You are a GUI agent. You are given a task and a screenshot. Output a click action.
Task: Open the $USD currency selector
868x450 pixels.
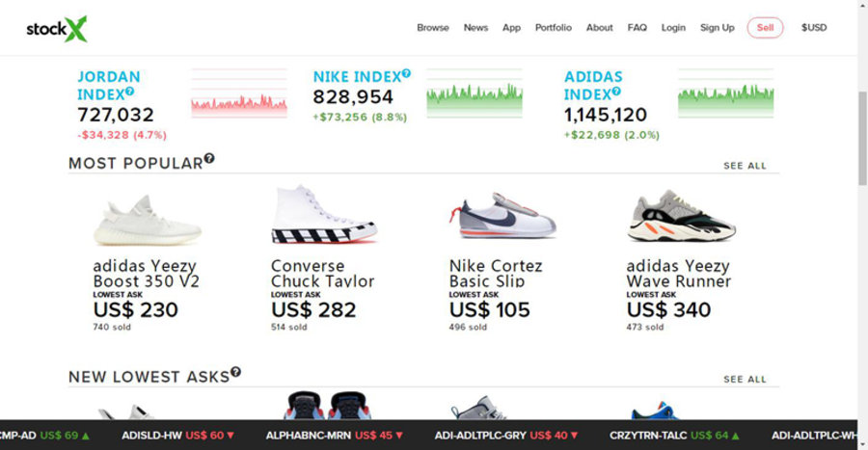tap(813, 28)
